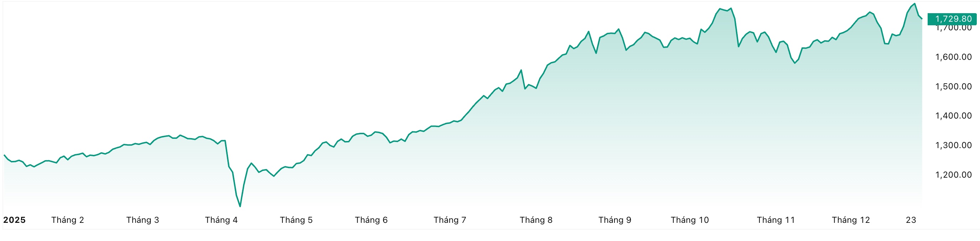980x241 pixels.
Task: Click the 1,400.00 price scale value
Action: click(x=953, y=116)
